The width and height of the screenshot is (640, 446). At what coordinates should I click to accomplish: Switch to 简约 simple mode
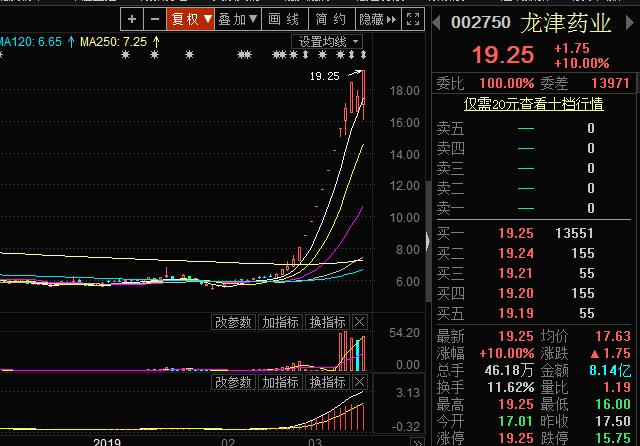pyautogui.click(x=331, y=19)
